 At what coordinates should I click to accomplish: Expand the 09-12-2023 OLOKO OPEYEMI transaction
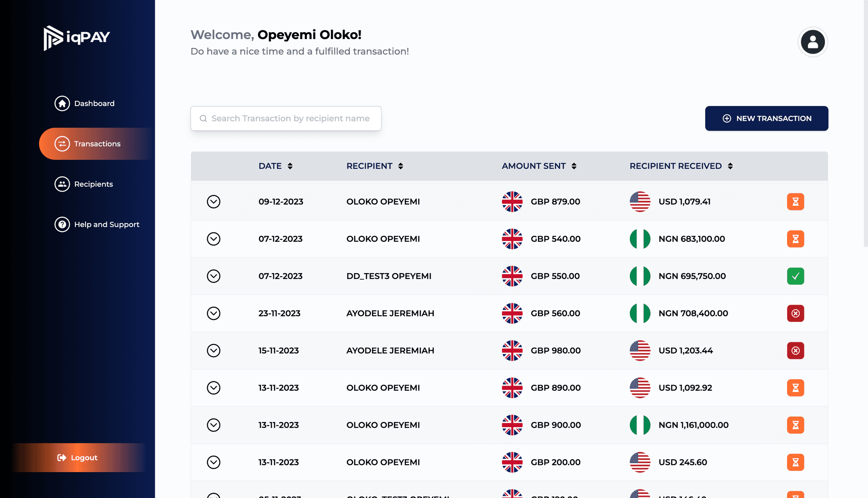click(214, 201)
